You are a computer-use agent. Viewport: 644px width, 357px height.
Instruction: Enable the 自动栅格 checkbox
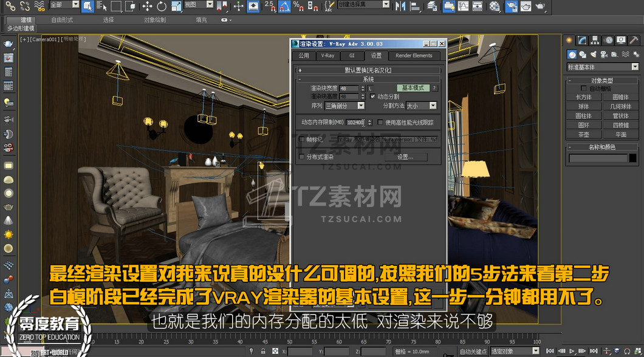coord(583,88)
